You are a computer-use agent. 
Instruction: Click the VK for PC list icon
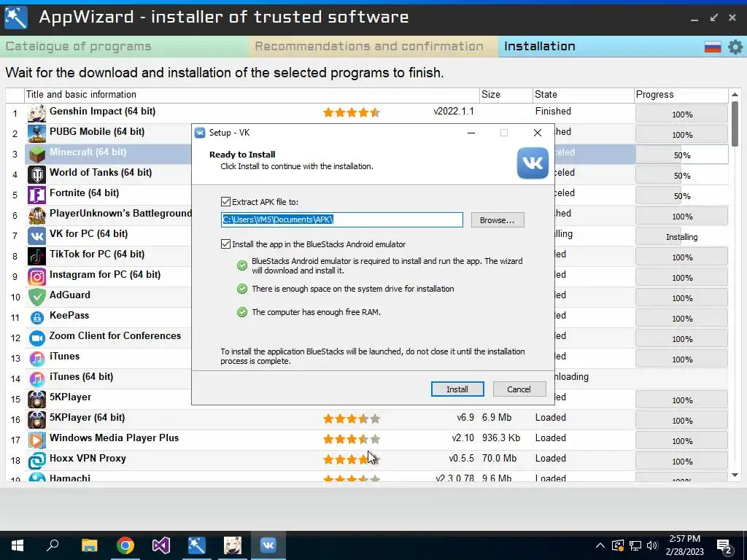click(36, 236)
